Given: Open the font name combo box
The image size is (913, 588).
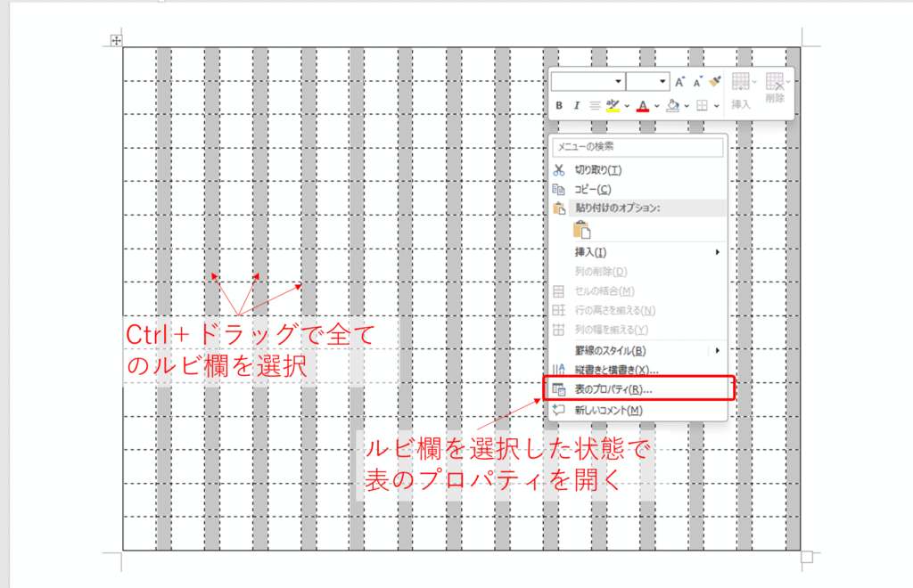Looking at the screenshot, I should pyautogui.click(x=588, y=81).
